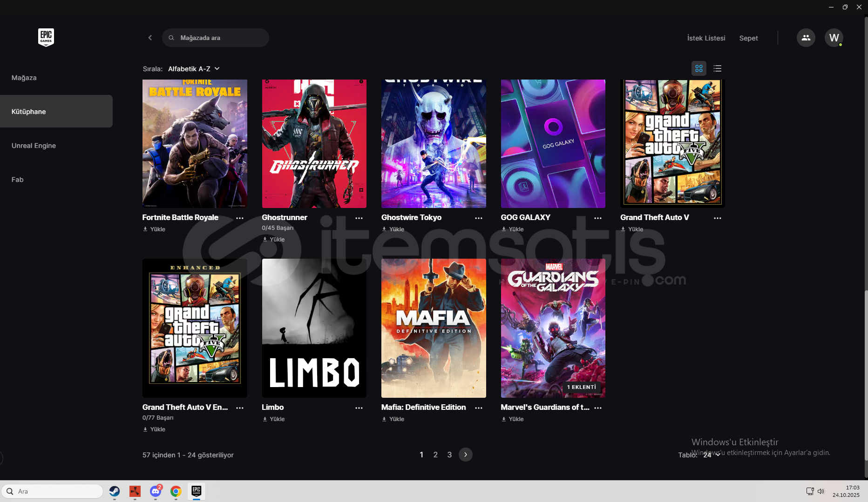
Task: Open options for Mafia: Definitive Edition
Action: [x=479, y=408]
